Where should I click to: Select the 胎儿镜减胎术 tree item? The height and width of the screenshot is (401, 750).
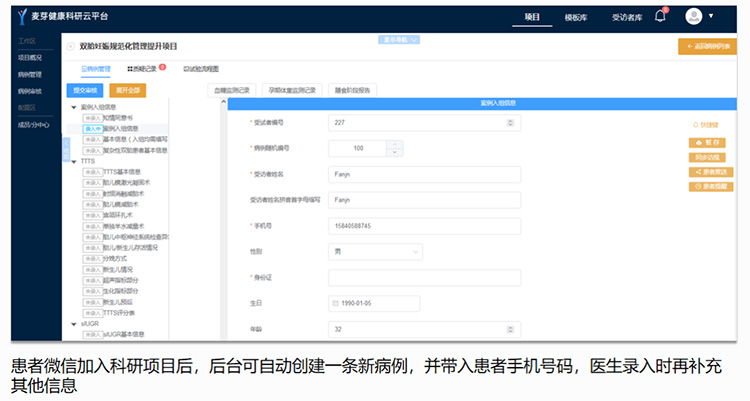[110, 204]
